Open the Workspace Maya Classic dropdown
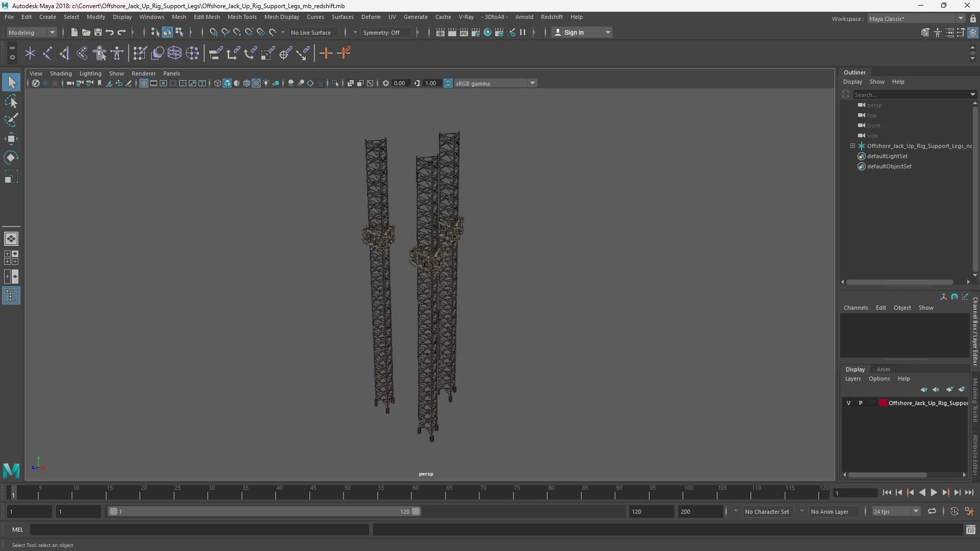 (916, 18)
